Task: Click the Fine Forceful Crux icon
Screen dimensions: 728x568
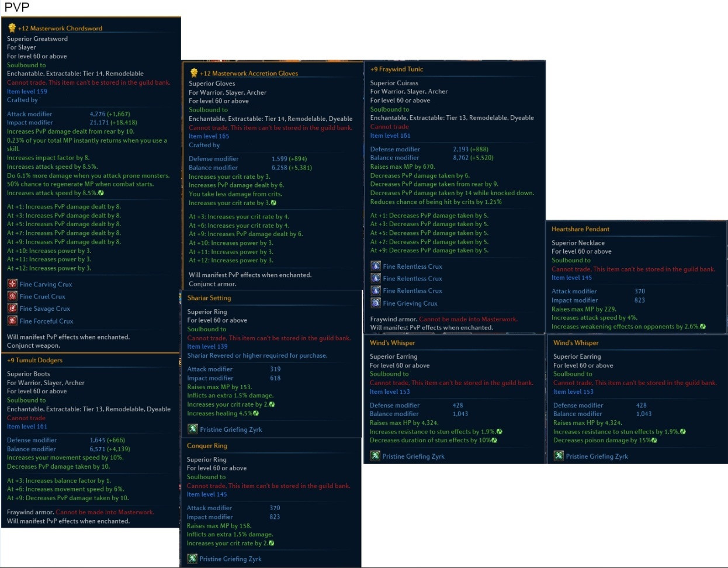Action: coord(12,320)
